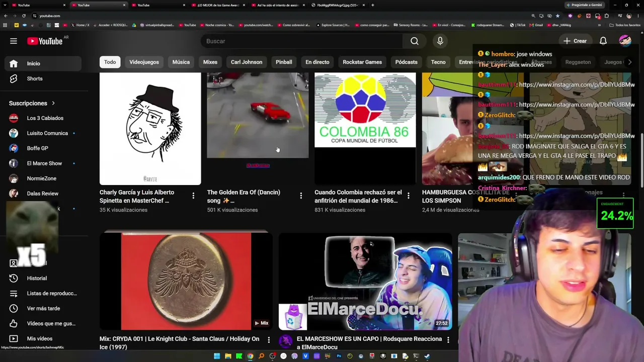
Task: Open Historial in the sidebar
Action: pos(43,278)
